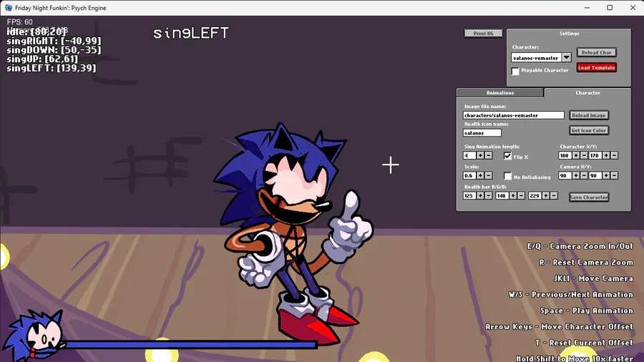Viewport: 644px width, 362px height.
Task: Increase Character X value with plus
Action: tap(576, 155)
